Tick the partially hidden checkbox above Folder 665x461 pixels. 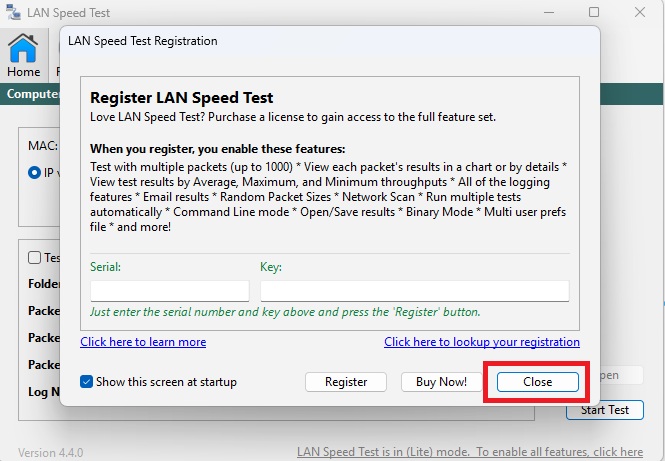pos(35,258)
